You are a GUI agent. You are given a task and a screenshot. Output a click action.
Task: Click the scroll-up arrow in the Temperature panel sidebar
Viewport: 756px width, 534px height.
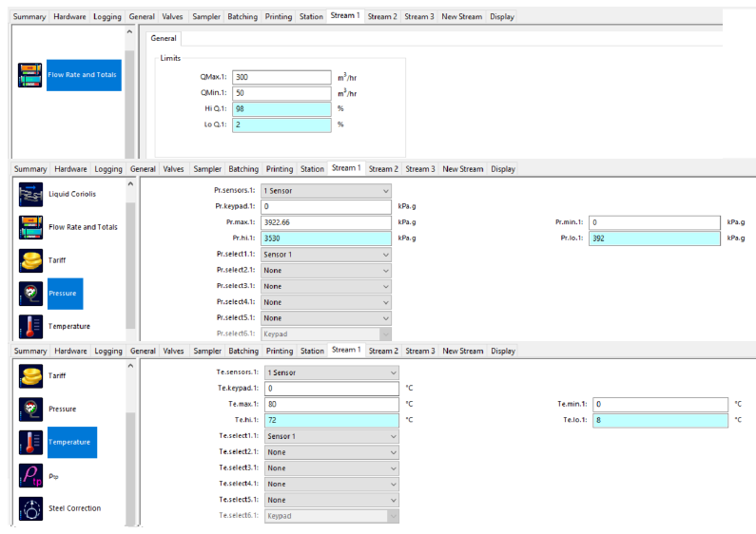point(130,366)
